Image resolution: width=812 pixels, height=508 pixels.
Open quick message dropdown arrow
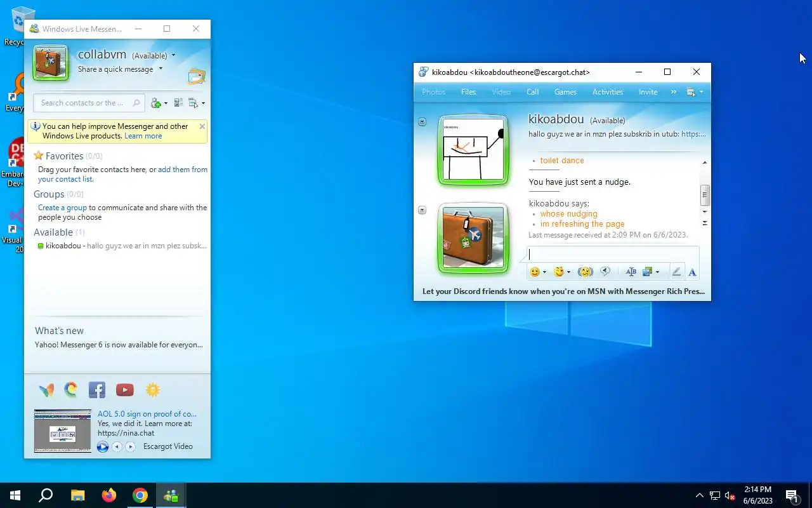click(160, 69)
